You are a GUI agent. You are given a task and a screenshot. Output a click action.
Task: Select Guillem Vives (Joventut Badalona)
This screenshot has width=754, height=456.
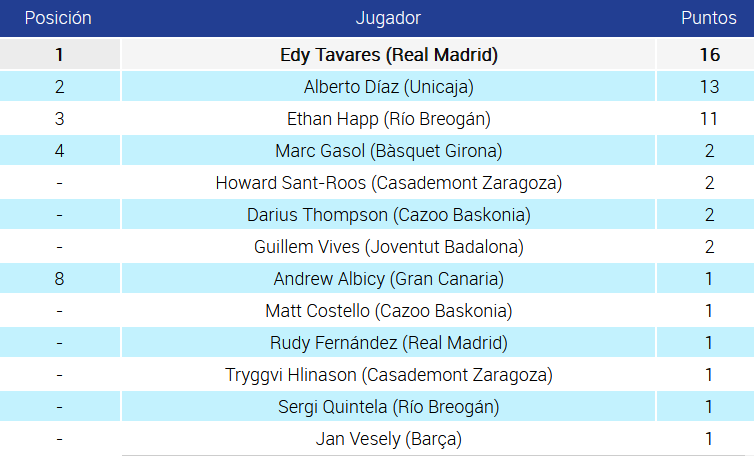[x=388, y=247]
